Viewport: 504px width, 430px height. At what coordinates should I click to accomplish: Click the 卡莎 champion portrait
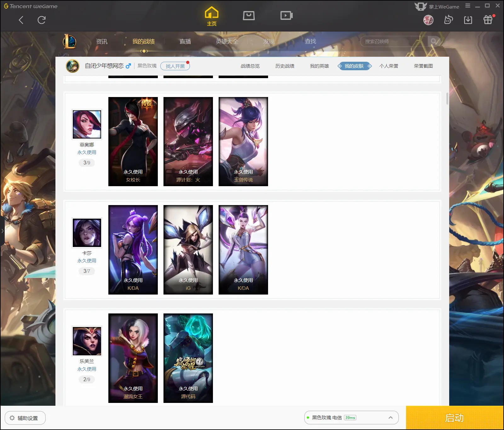[87, 232]
